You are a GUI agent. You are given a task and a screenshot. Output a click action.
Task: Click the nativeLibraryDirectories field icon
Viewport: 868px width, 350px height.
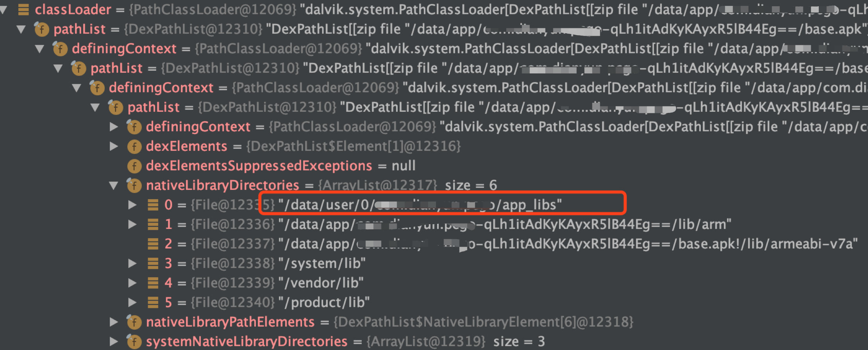134,186
